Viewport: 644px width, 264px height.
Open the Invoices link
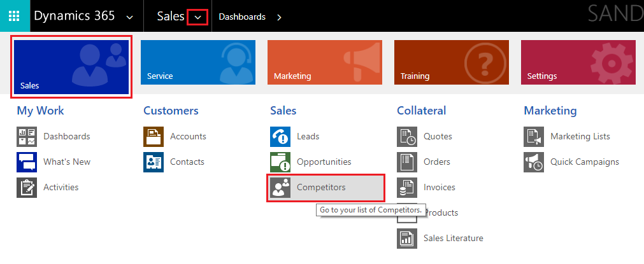(440, 187)
